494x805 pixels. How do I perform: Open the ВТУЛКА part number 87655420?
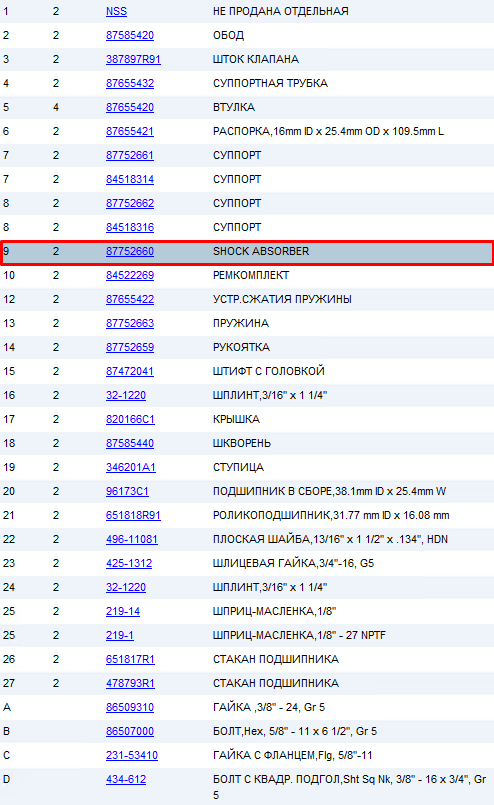(x=130, y=107)
